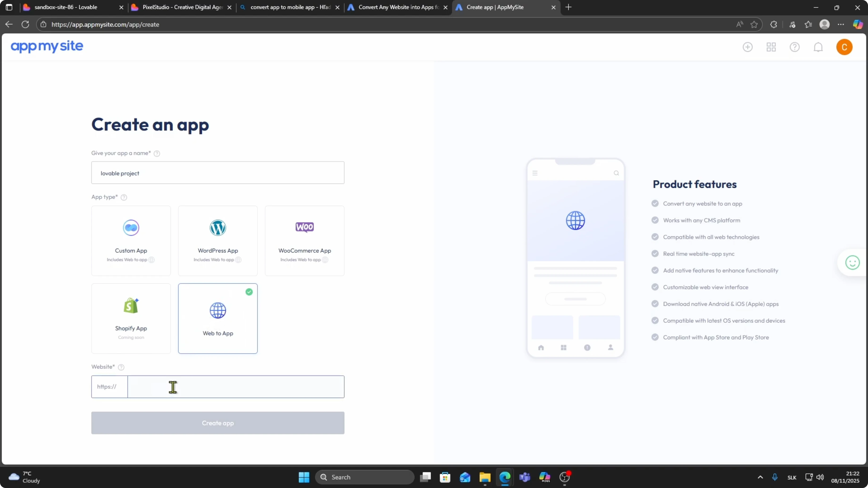868x488 pixels.
Task: Open browser essentials icon
Action: pyautogui.click(x=792, y=24)
